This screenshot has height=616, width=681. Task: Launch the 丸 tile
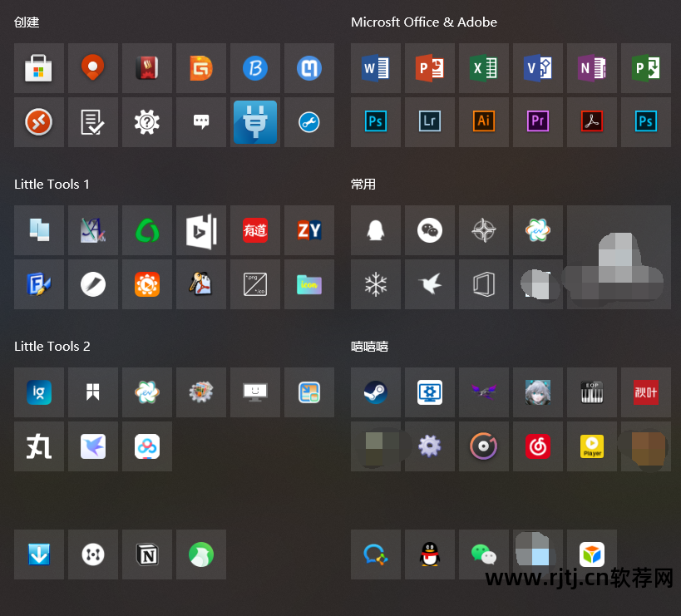[38, 446]
